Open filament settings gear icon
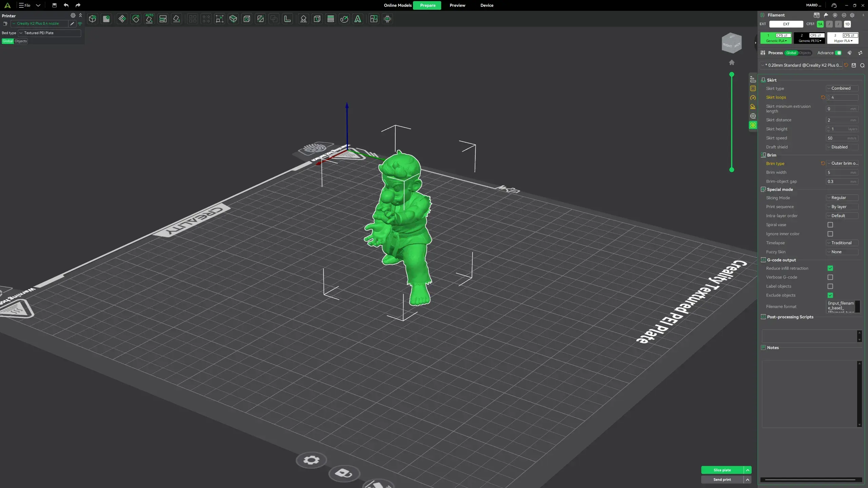Viewport: 868px width, 488px height. pos(852,15)
